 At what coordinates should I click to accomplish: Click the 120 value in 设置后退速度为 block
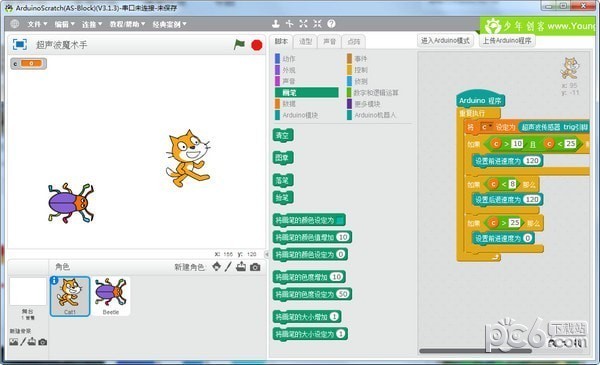coord(532,199)
